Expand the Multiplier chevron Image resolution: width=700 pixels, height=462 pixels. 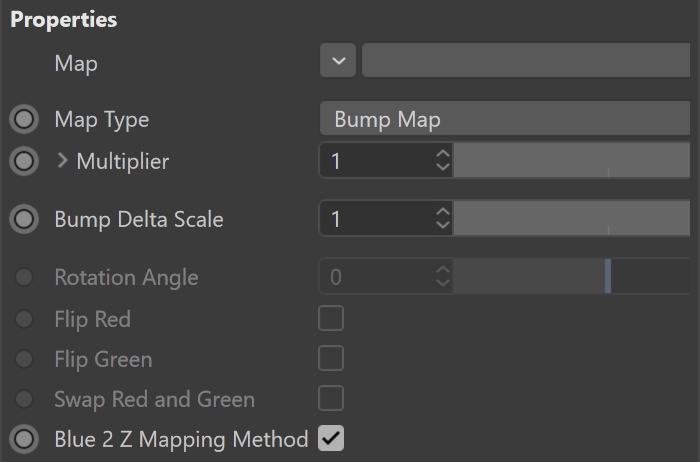62,161
